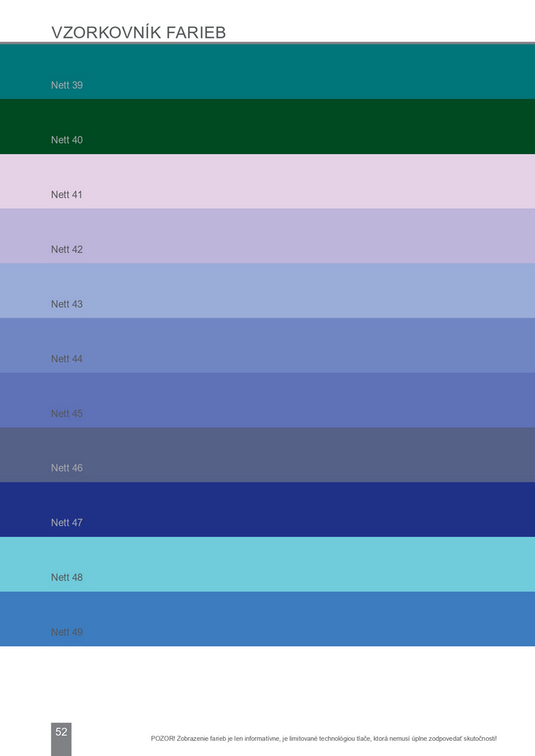The width and height of the screenshot is (535, 756).
Task: Click the "Nett 39" text label
Action: point(66,85)
